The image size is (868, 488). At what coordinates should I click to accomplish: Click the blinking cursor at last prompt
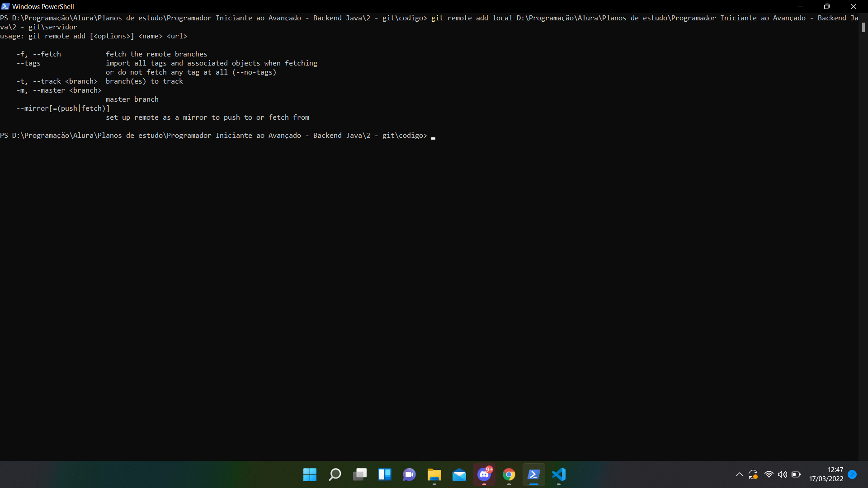coord(433,138)
